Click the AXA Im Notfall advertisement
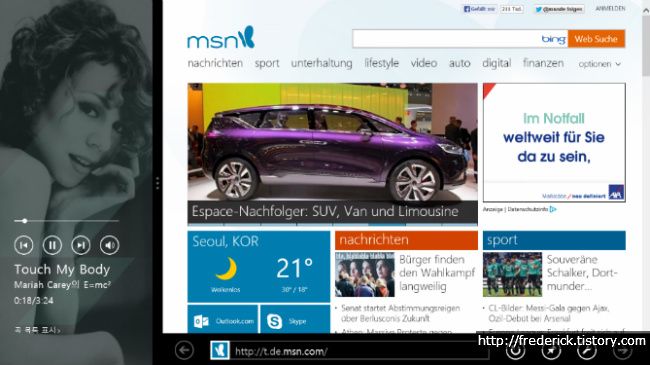The width and height of the screenshot is (650, 365). 554,143
